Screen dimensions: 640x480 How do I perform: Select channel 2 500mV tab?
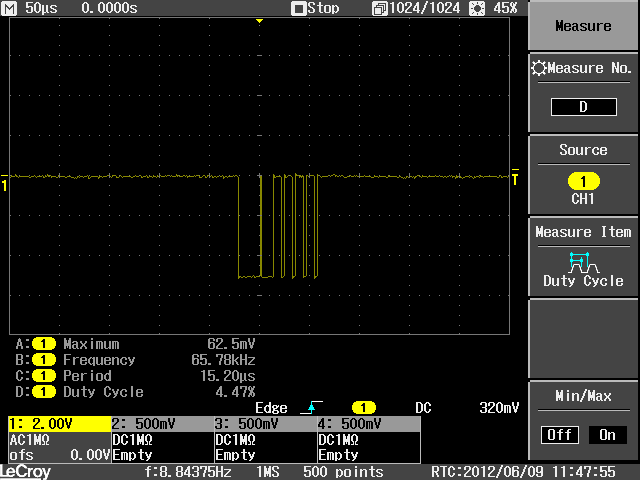click(x=163, y=424)
